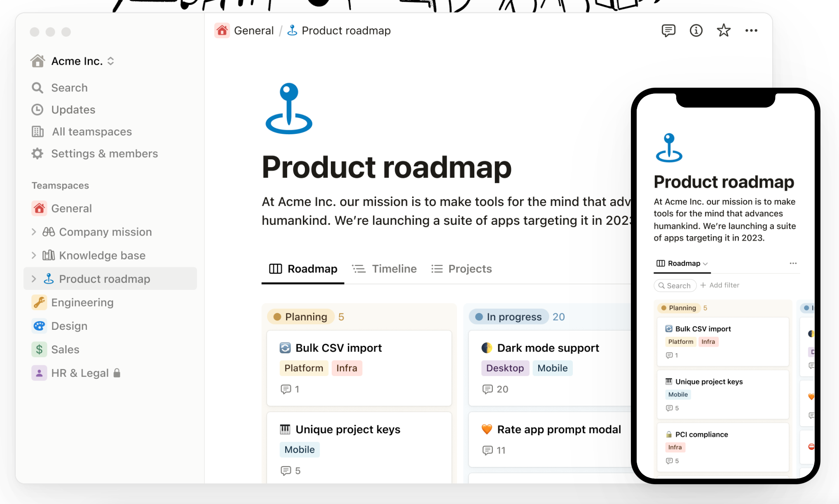Screen dimensions: 839x504
Task: Expand the Knowledge base chevron
Action: pyautogui.click(x=34, y=255)
